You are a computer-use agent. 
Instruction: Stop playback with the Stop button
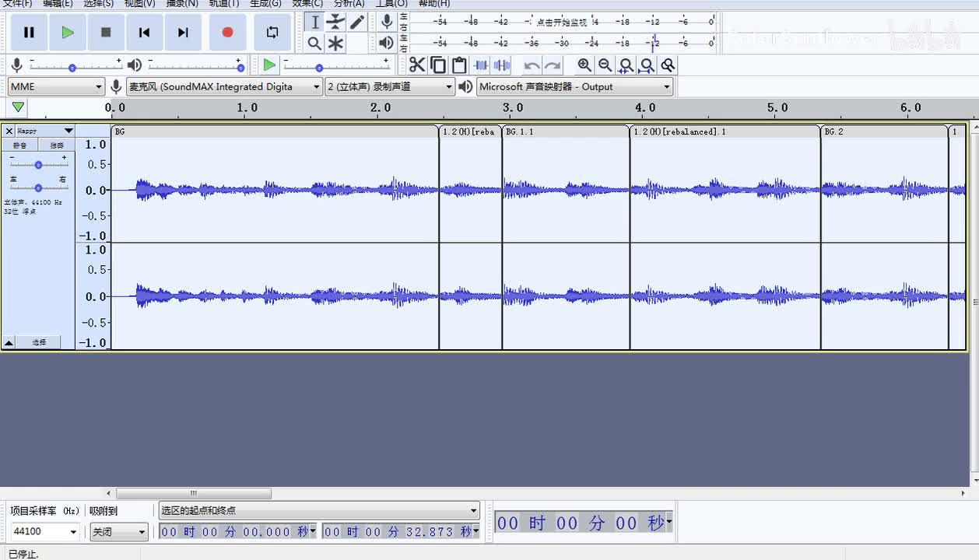click(106, 32)
